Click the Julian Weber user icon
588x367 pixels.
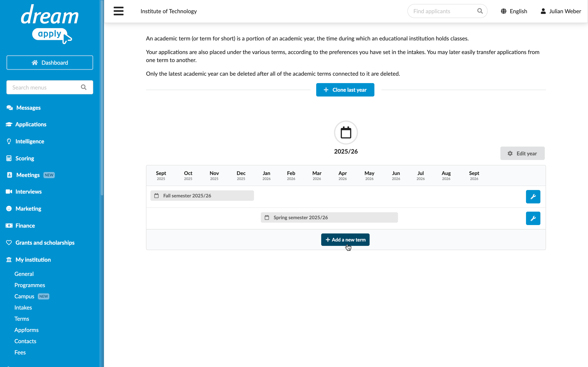coord(543,11)
